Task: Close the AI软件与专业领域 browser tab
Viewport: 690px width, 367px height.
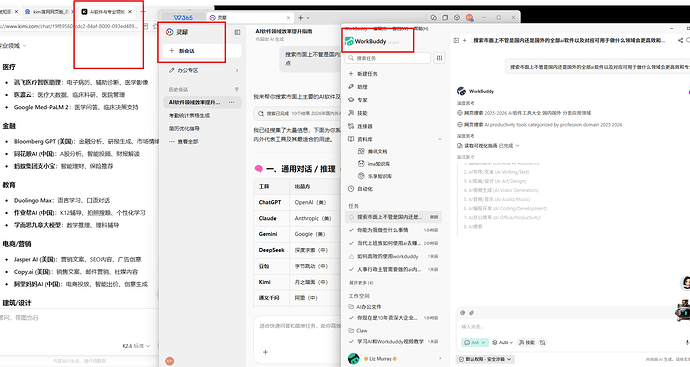Action: tap(130, 11)
